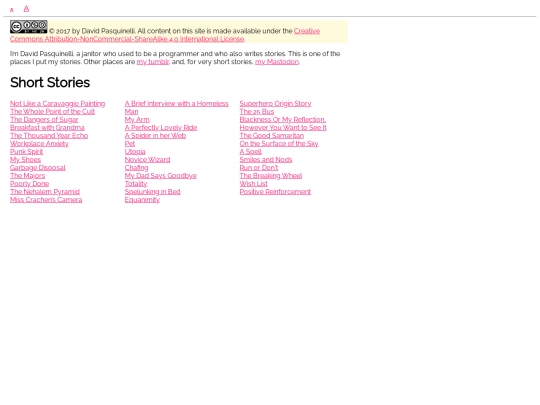Click the 'A Spell' link
Screen dimensions: 540x405
[x=251, y=152]
